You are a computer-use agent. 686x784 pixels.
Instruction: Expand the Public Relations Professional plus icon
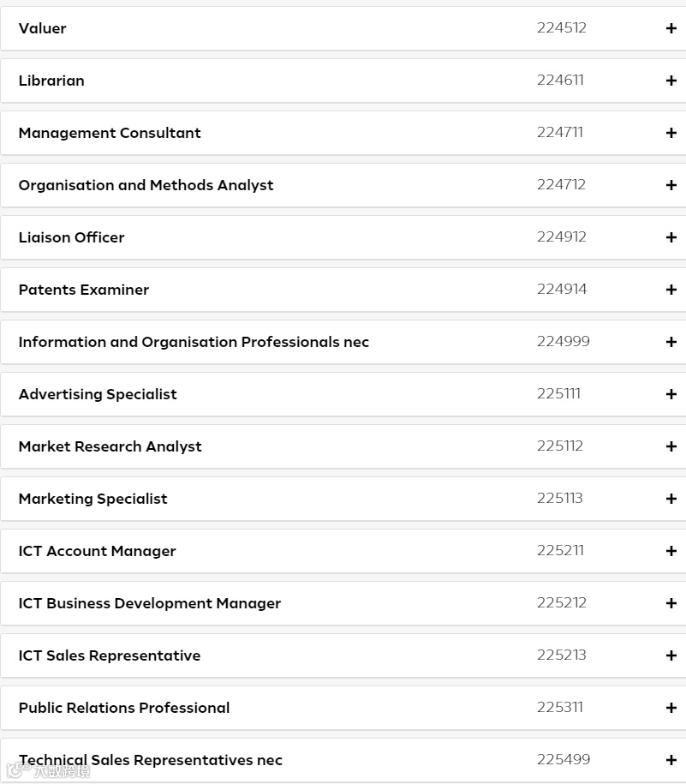pos(671,708)
